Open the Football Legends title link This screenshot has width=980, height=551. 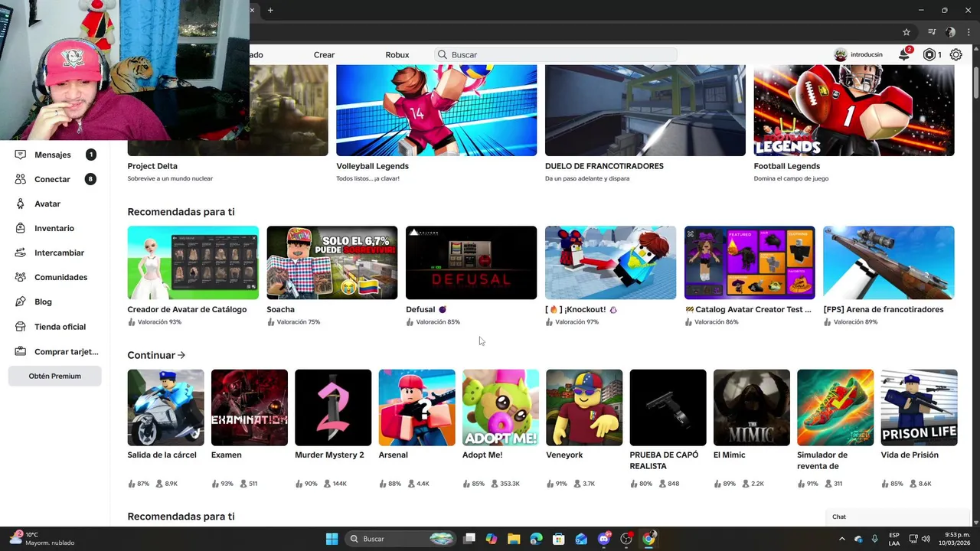(x=786, y=166)
